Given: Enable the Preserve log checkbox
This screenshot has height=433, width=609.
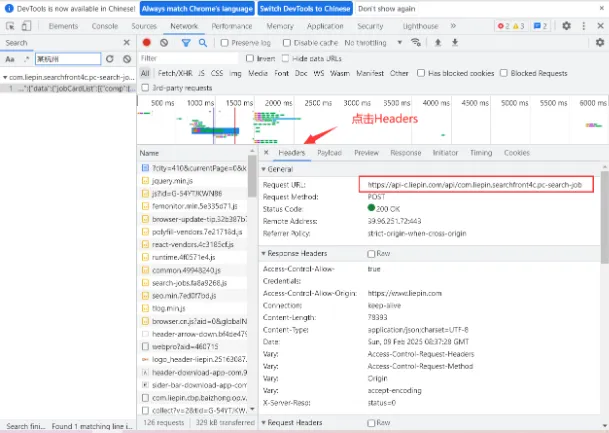Looking at the screenshot, I should point(224,43).
